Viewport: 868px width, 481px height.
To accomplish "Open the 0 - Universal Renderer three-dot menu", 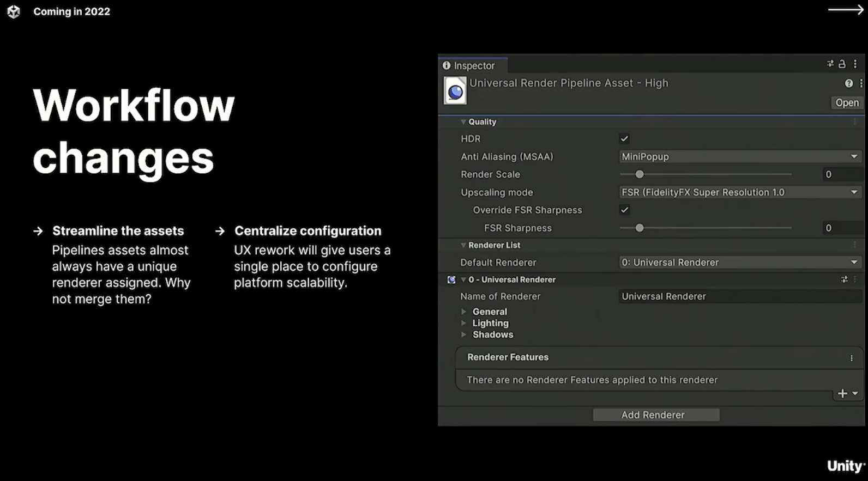I will click(x=854, y=279).
